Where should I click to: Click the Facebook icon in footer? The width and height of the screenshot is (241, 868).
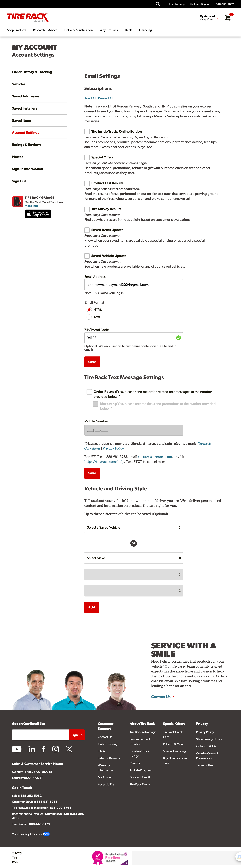point(43,749)
